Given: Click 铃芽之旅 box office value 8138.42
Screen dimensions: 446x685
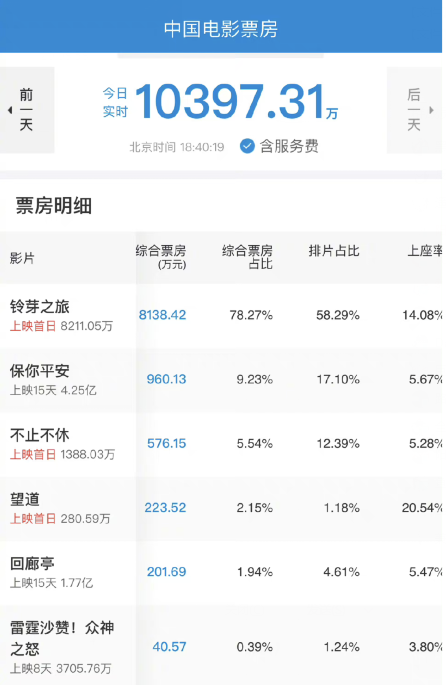Looking at the screenshot, I should click(x=162, y=315).
